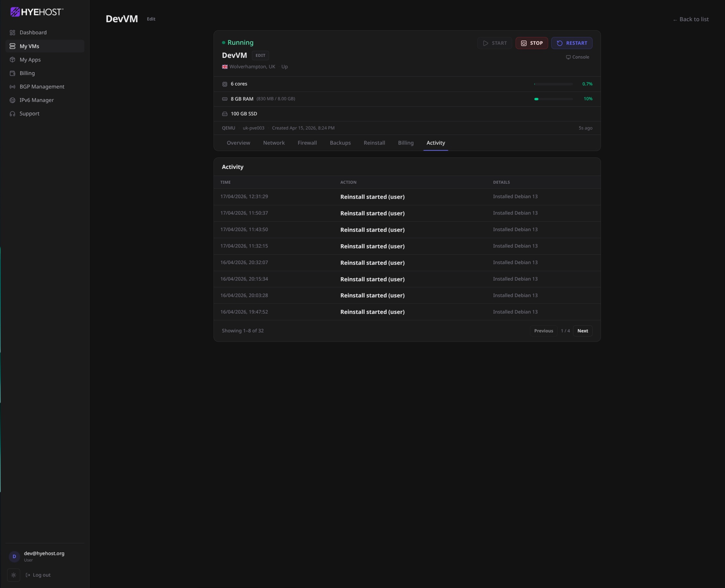The height and width of the screenshot is (588, 725).
Task: Click the dev@hyehost.org user avatar
Action: pyautogui.click(x=14, y=556)
